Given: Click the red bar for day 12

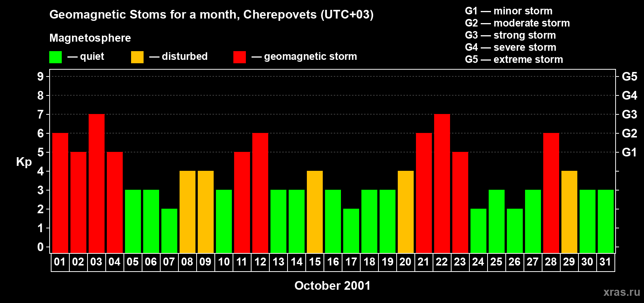Looking at the screenshot, I should 260,193.
